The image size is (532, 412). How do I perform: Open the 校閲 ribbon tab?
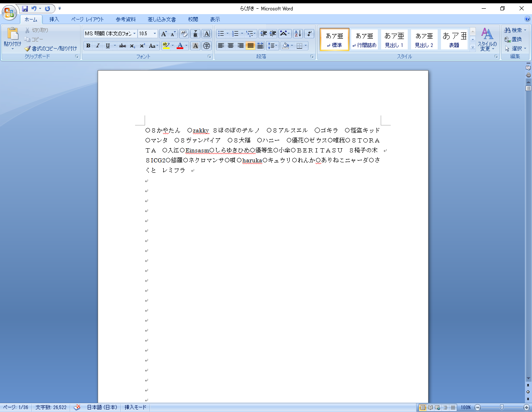[193, 20]
